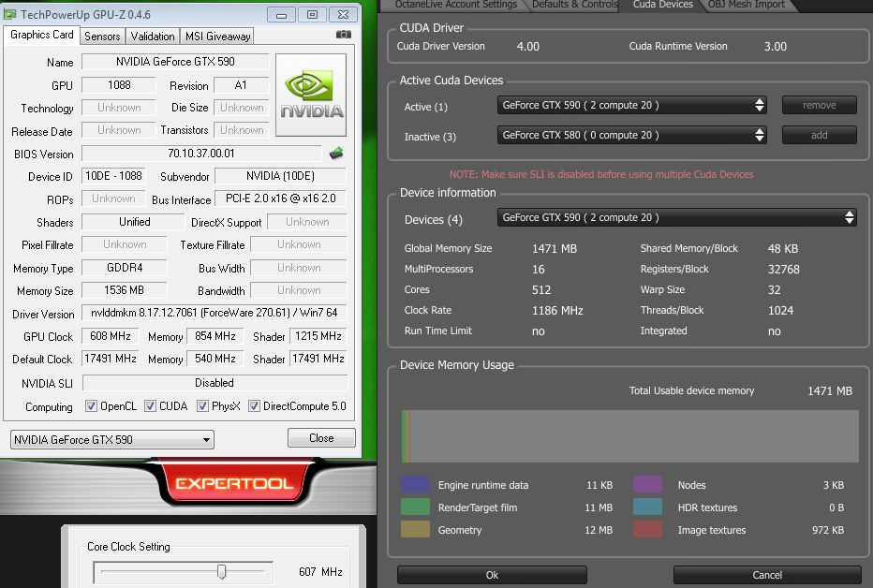Click the Nodes color swatch
This screenshot has height=588, width=873.
tap(647, 484)
